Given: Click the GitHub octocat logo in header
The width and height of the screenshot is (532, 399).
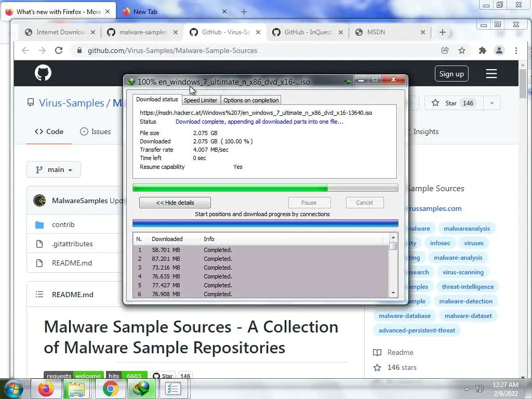Looking at the screenshot, I should (43, 73).
